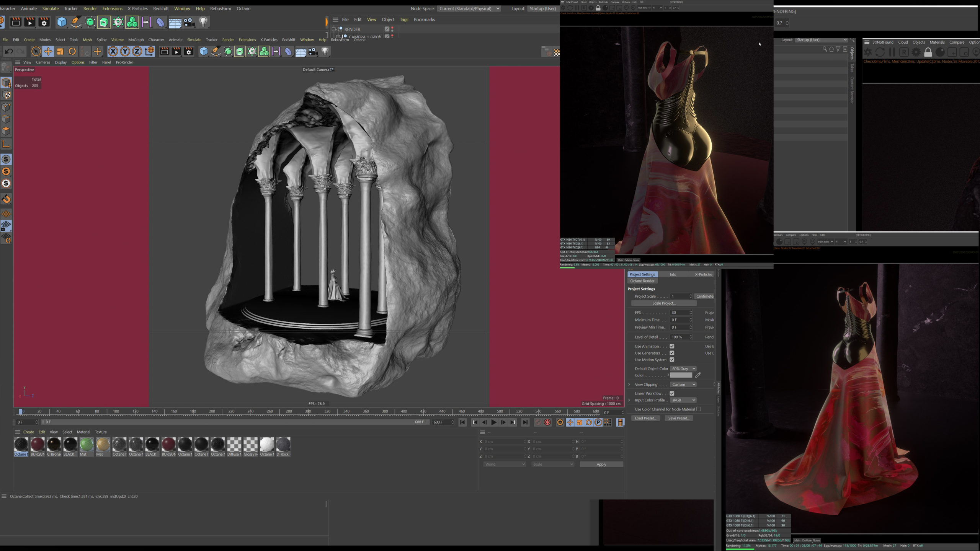
Task: Click the Scale Project... button
Action: click(x=664, y=303)
